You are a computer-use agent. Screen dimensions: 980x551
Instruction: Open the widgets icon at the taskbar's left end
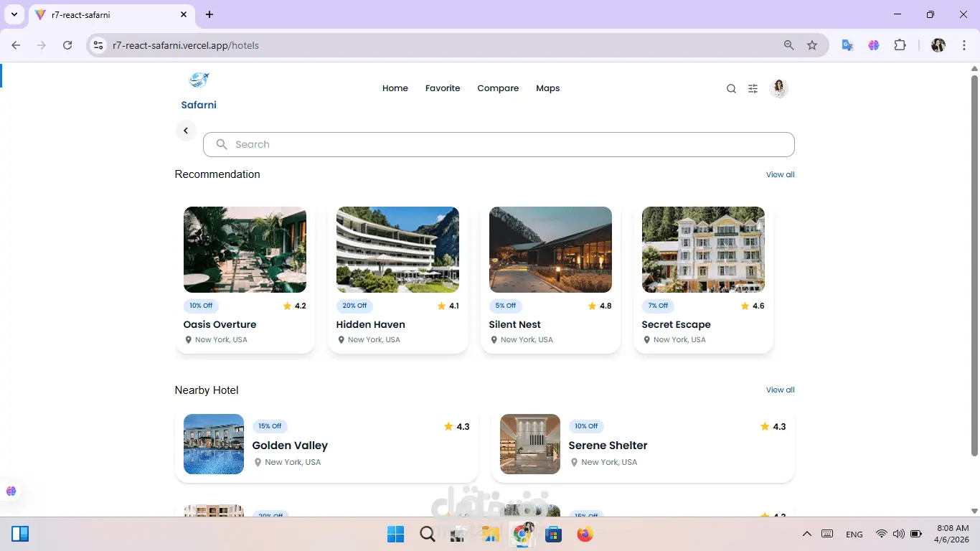click(20, 534)
